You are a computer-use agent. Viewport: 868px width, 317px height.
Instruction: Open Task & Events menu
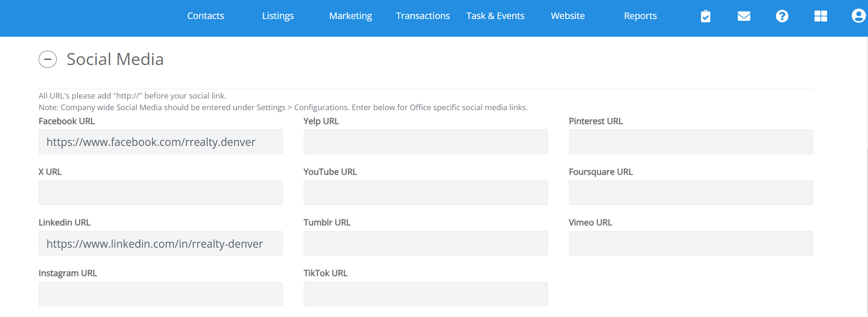(495, 16)
